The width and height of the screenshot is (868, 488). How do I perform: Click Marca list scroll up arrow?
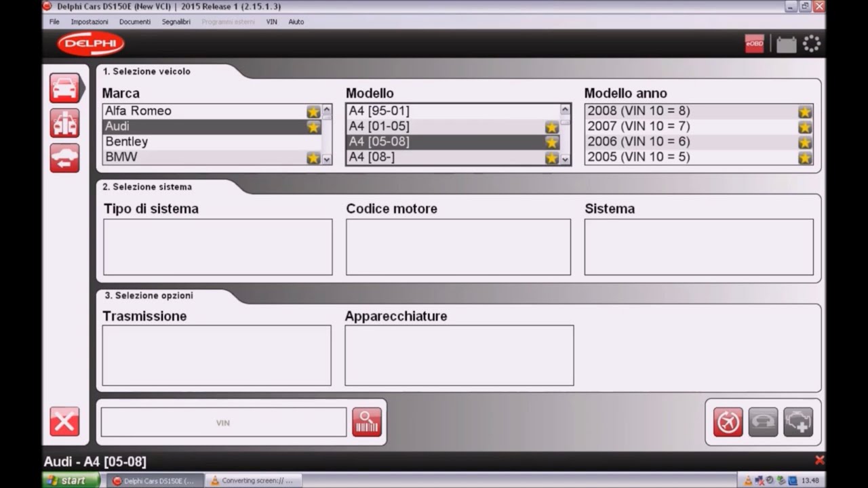tap(327, 109)
